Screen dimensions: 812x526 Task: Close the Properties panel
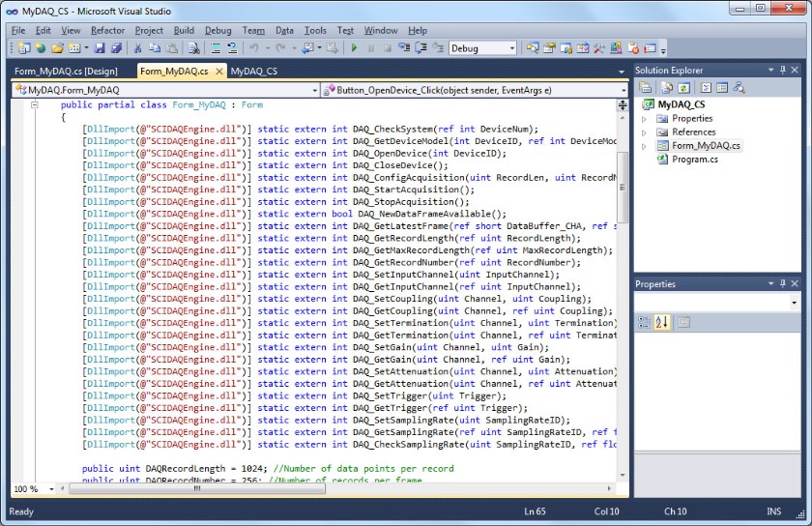click(x=795, y=283)
